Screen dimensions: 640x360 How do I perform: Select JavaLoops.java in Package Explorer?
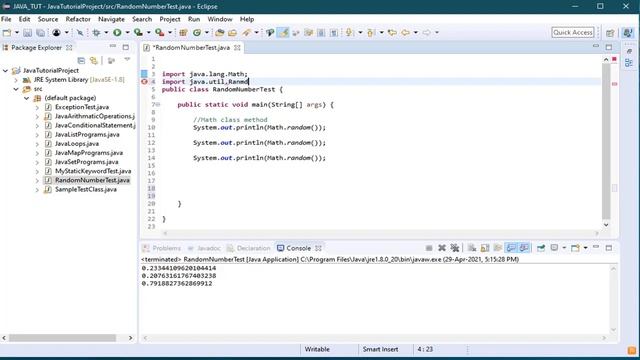click(x=77, y=144)
